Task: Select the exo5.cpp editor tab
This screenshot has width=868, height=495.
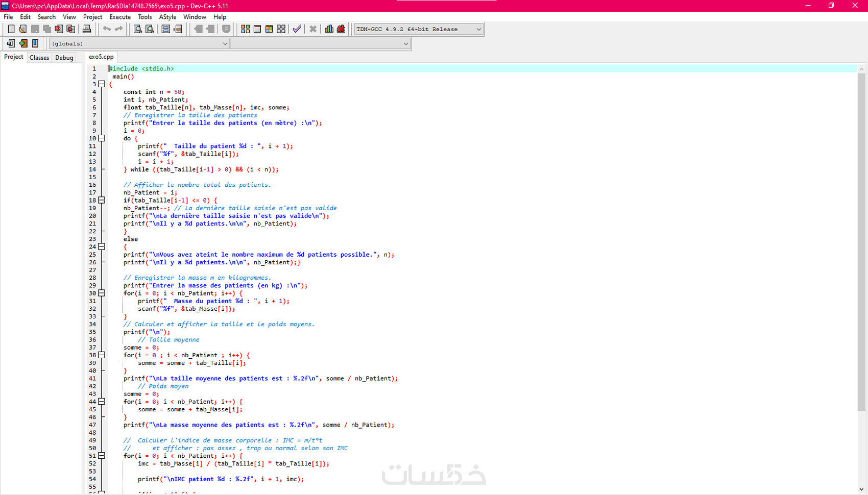Action: (x=101, y=57)
